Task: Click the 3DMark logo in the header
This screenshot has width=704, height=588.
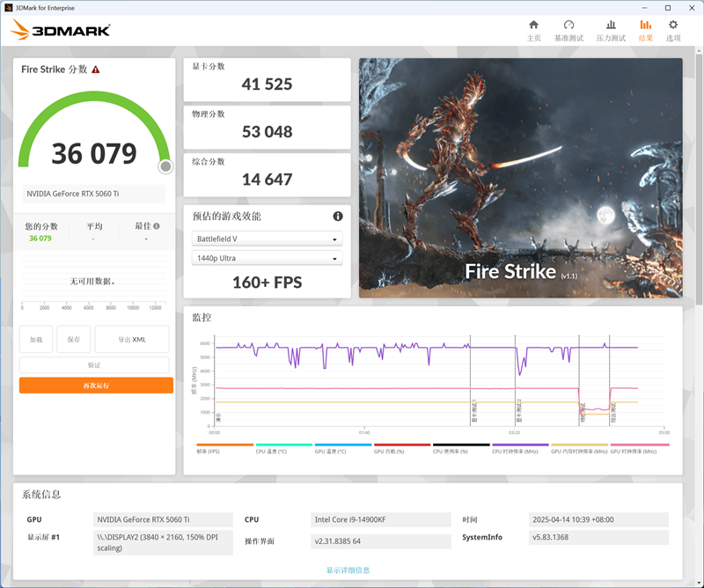Action: pos(61,31)
